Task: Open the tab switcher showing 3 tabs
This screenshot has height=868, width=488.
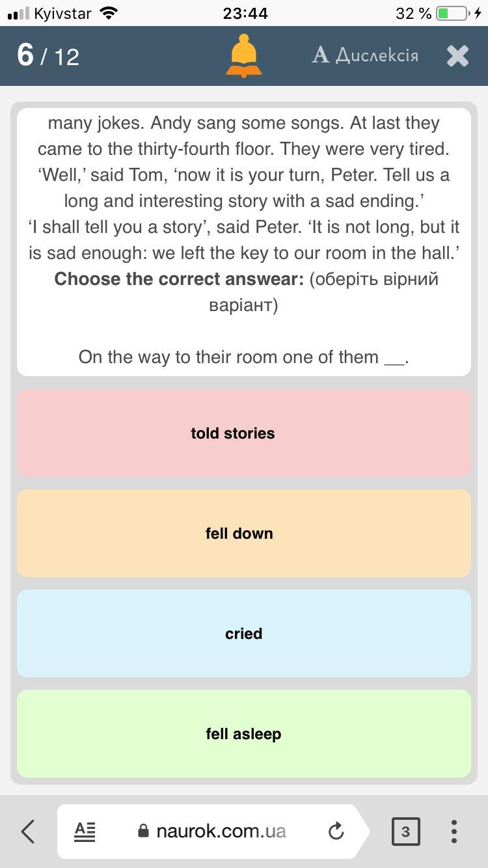Action: click(405, 832)
